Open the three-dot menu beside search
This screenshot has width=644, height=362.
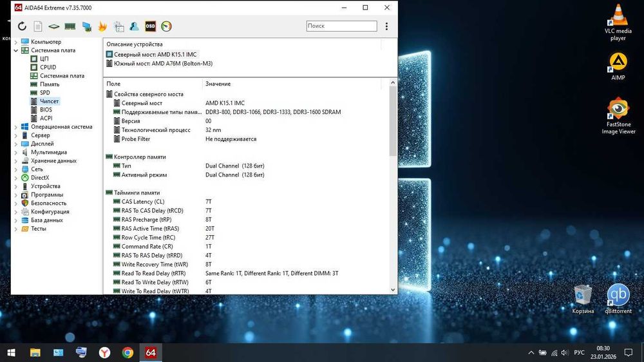tap(386, 26)
